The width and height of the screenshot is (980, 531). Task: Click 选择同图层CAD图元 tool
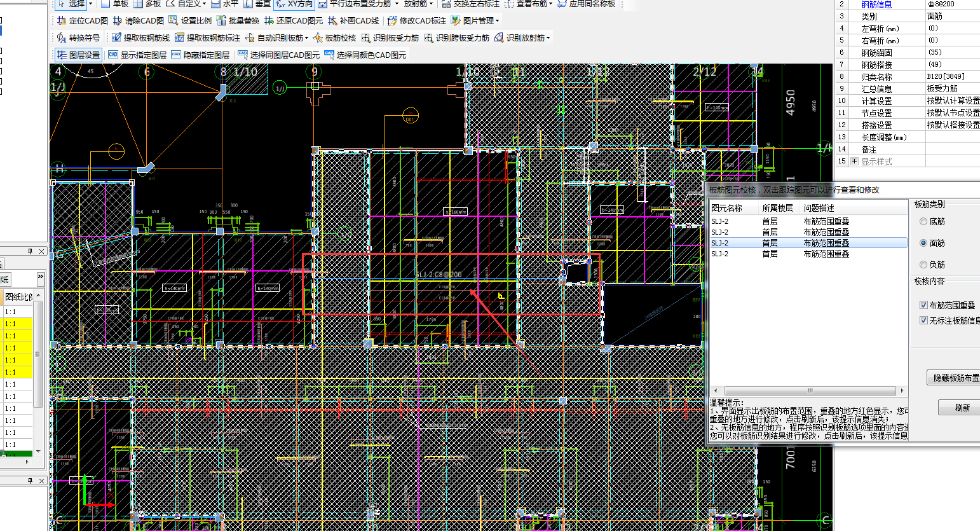pyautogui.click(x=278, y=55)
